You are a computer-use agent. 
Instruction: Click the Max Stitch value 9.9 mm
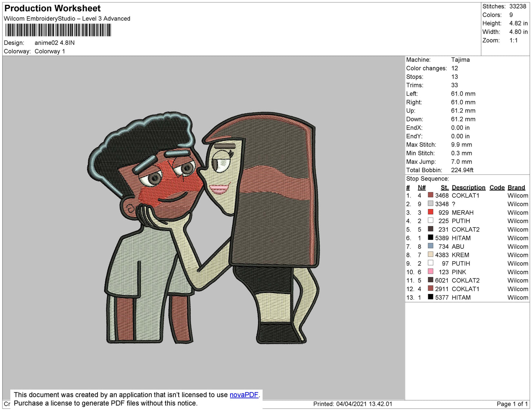(461, 145)
